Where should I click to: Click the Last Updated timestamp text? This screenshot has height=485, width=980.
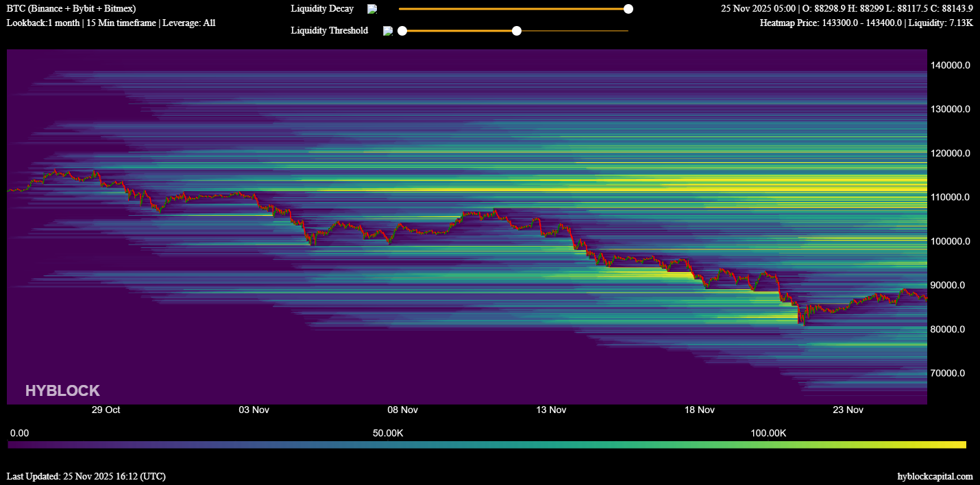tap(86, 476)
